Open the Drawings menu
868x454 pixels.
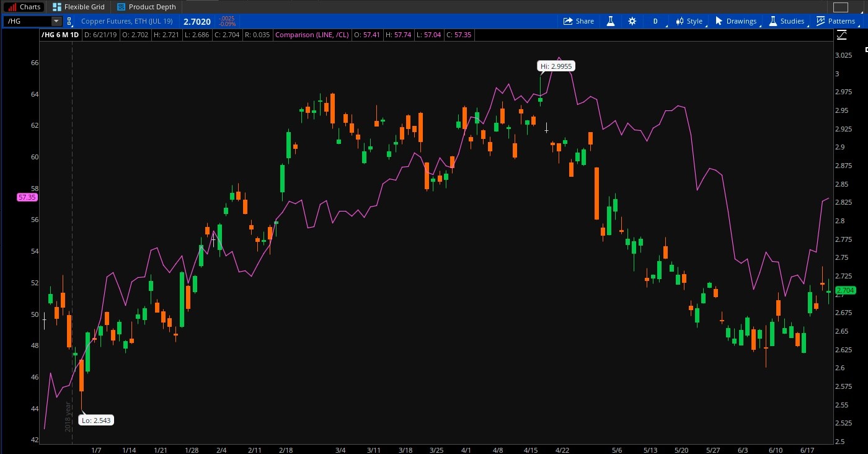[x=736, y=21]
